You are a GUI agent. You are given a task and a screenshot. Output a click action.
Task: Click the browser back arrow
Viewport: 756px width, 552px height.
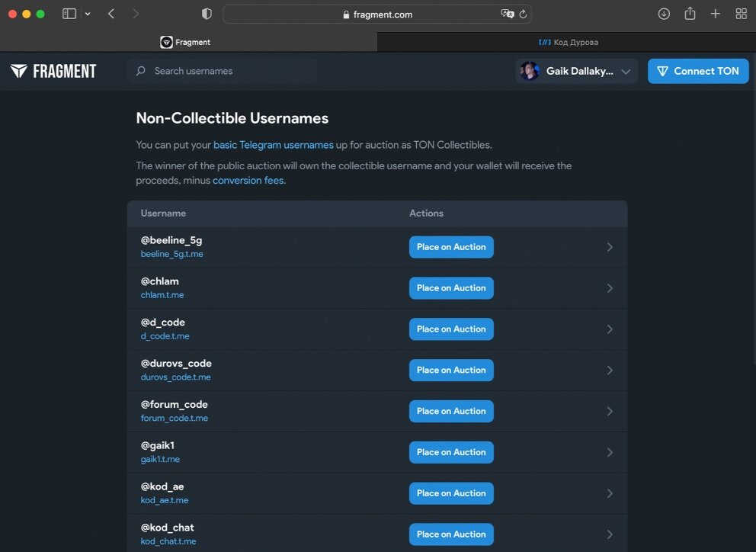pos(111,14)
